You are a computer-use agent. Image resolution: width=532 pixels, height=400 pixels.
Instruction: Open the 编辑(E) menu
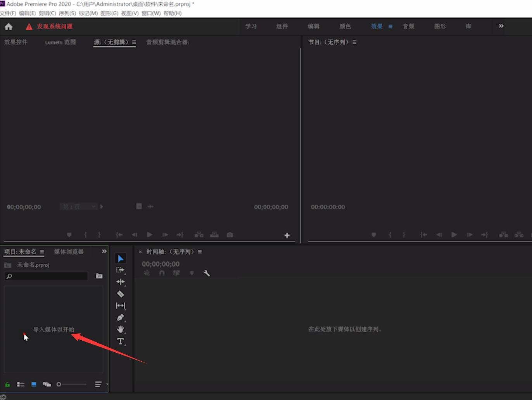(27, 13)
